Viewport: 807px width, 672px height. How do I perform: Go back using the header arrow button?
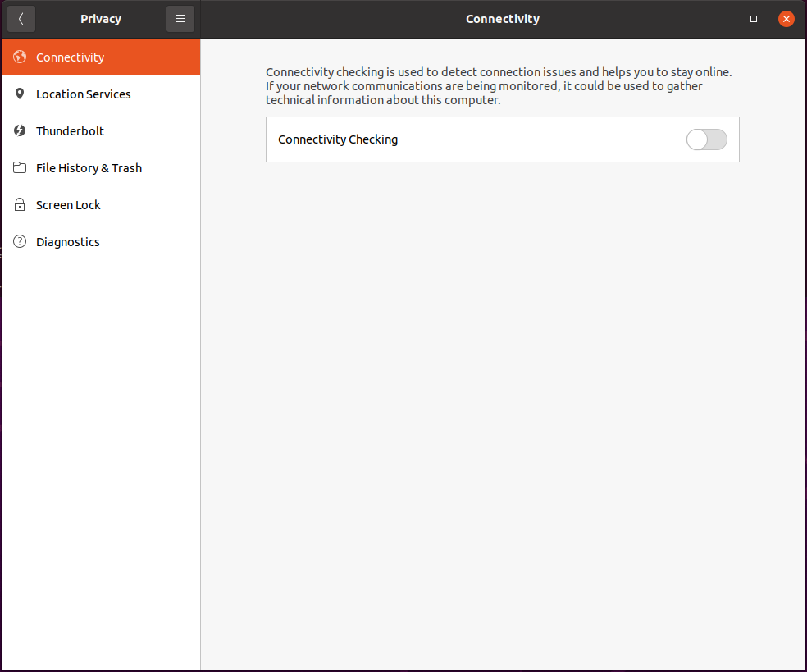point(21,19)
